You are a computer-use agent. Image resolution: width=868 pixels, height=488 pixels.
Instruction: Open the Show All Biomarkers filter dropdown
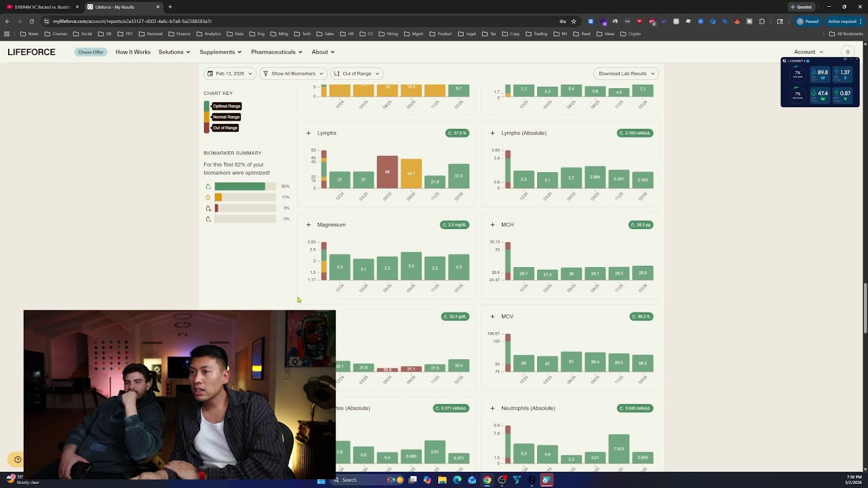[293, 73]
